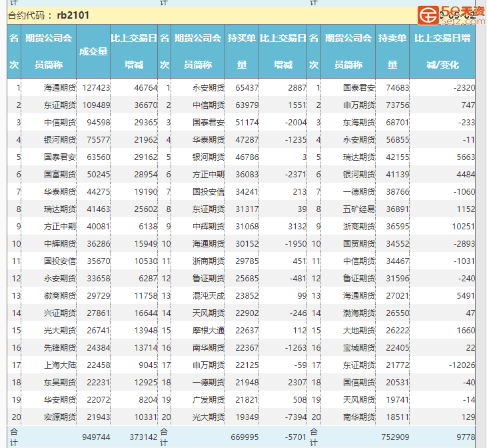Click total volume 949744
489x448 pixels.
coord(96,437)
